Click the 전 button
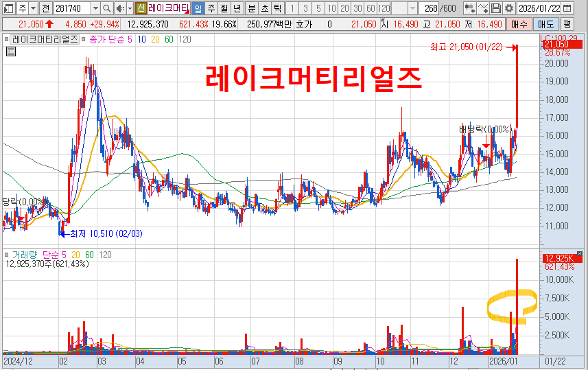This screenshot has width=588, height=370. point(45,8)
